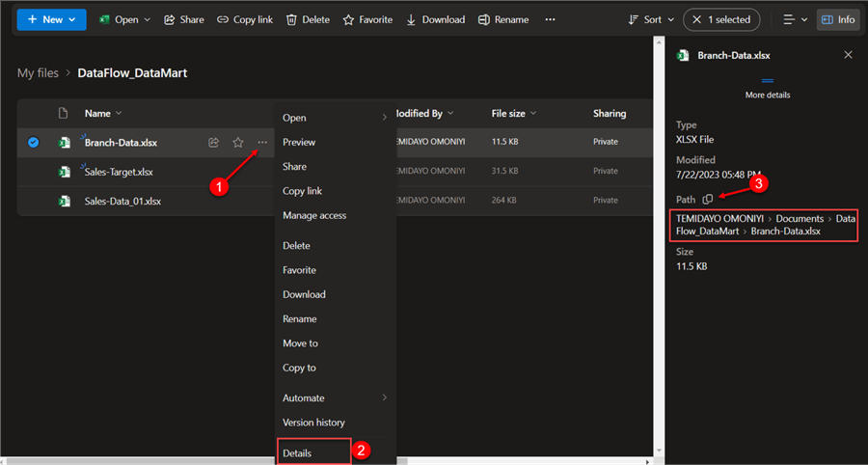Open the Sort dropdown menu
This screenshot has width=868, height=465.
[651, 19]
